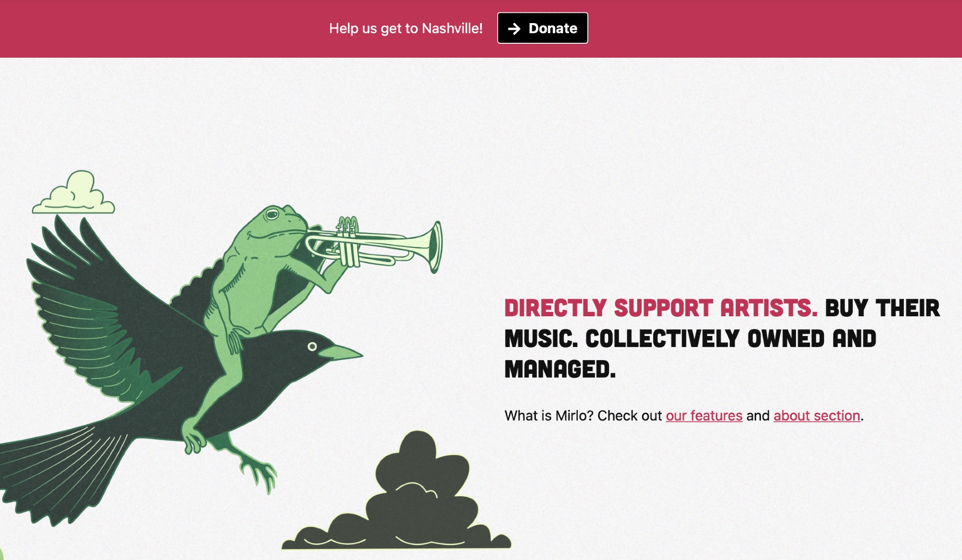
Task: Click the arrow icon inside Donate
Action: pos(514,29)
